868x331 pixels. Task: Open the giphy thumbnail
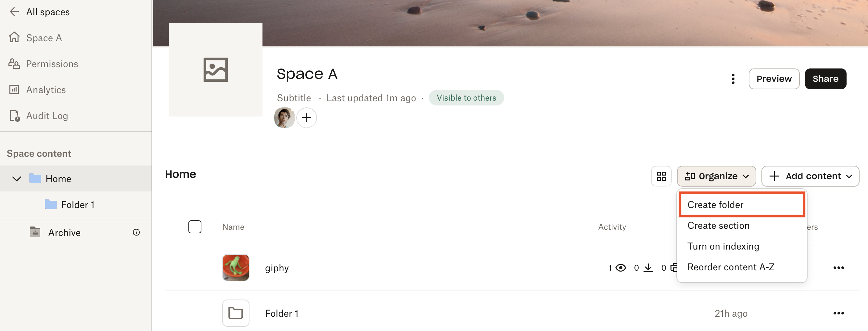tap(236, 268)
